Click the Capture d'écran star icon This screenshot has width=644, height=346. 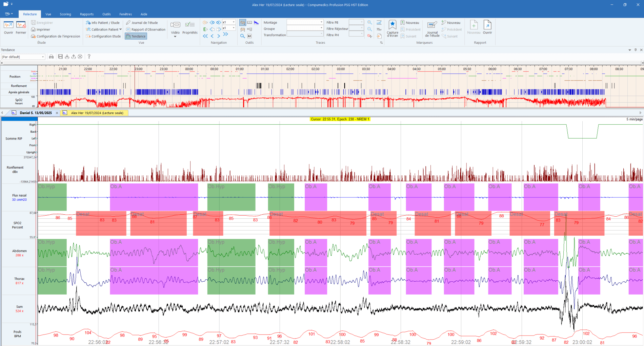click(393, 28)
